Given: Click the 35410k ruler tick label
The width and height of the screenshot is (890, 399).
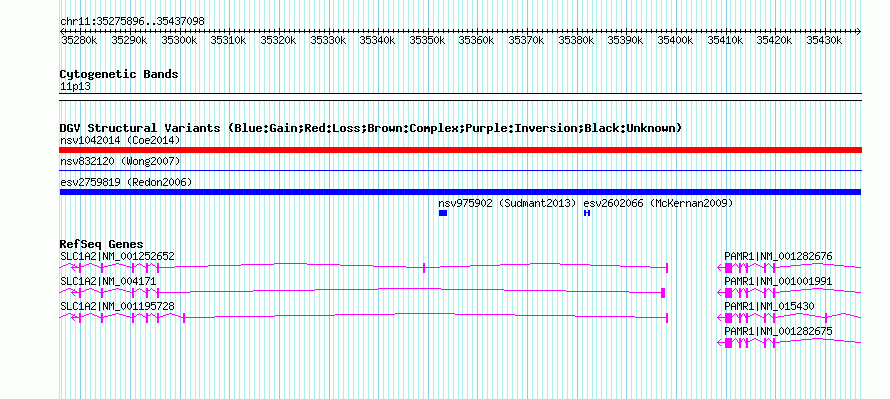Looking at the screenshot, I should 725,40.
